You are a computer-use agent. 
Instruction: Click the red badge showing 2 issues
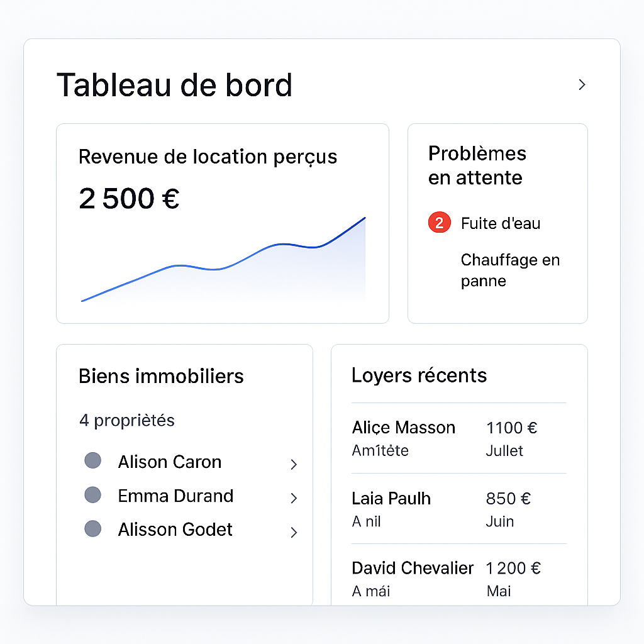click(439, 223)
